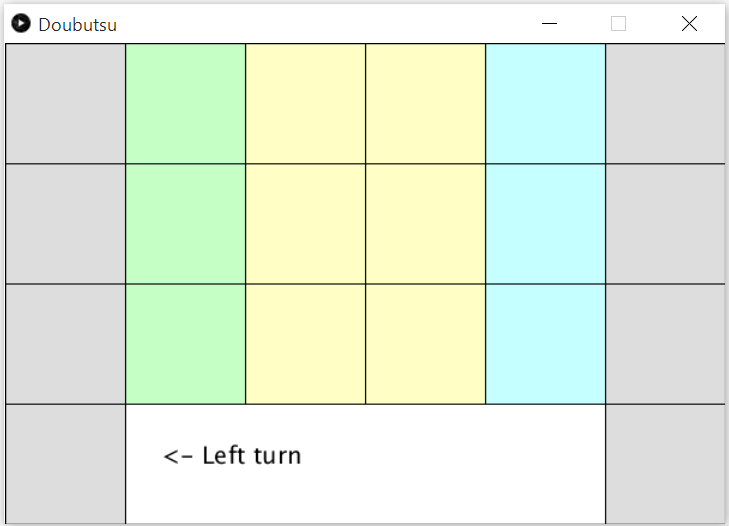729x526 pixels.
Task: Minimize the Doubutsu window
Action: pyautogui.click(x=549, y=24)
